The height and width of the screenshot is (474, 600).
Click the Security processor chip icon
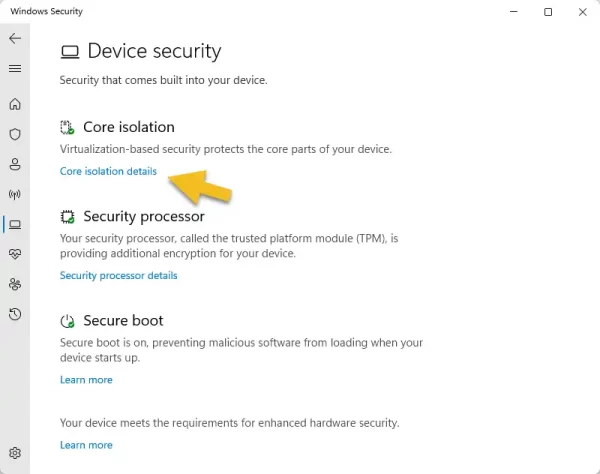68,217
